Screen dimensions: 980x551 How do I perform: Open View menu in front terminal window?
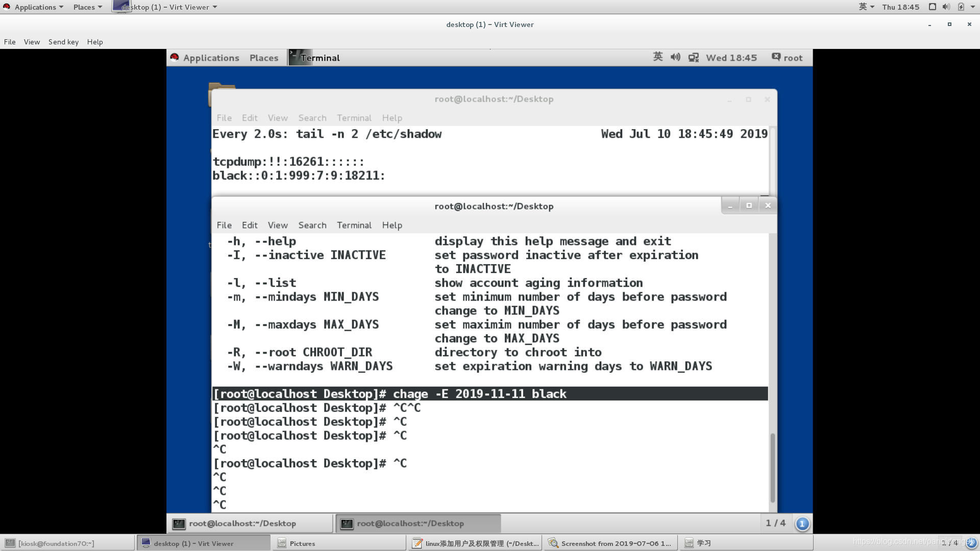pyautogui.click(x=278, y=225)
